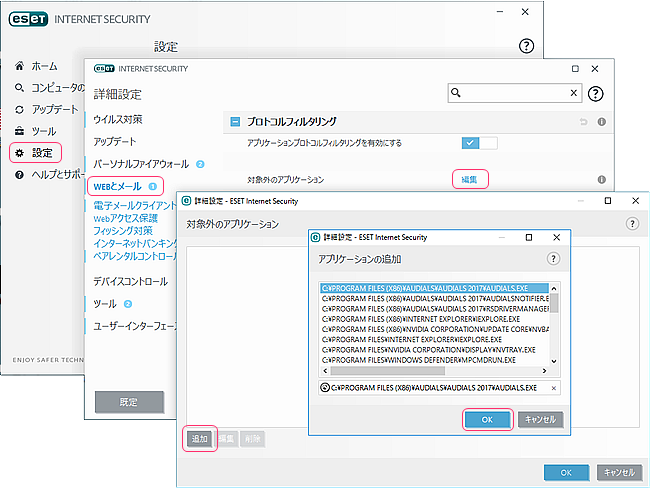Click キャンセル in 対象外のアプリケーション dialog
Viewport: 650px width, 488px height.
click(619, 472)
